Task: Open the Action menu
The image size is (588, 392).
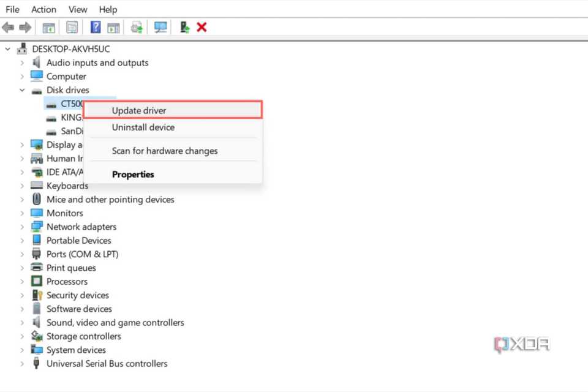Action: click(44, 9)
